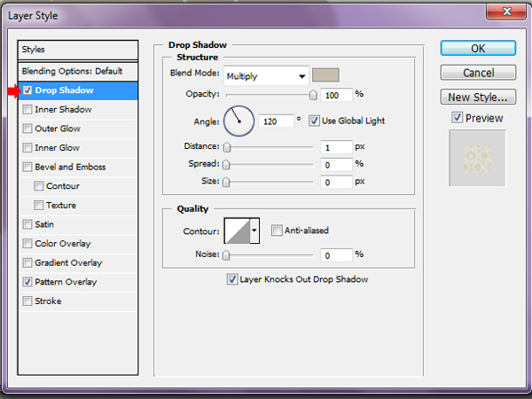Viewport: 532px width, 399px height.
Task: Click the angle dial control
Action: [x=238, y=121]
